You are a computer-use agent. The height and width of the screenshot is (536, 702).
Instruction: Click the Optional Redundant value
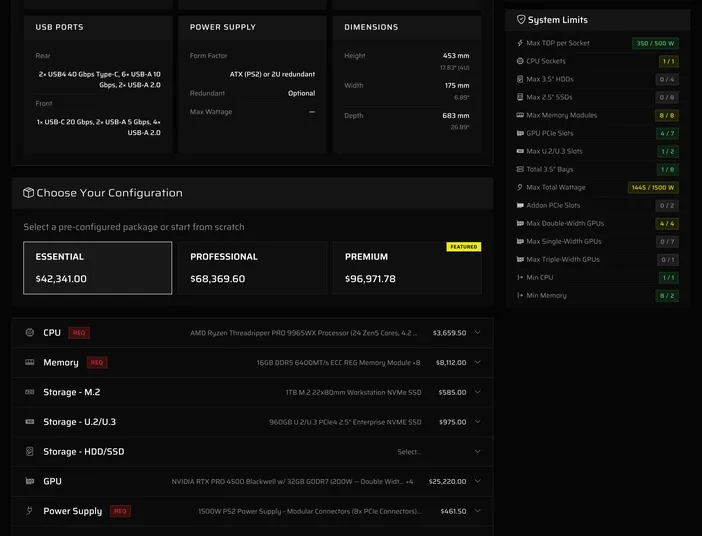301,93
